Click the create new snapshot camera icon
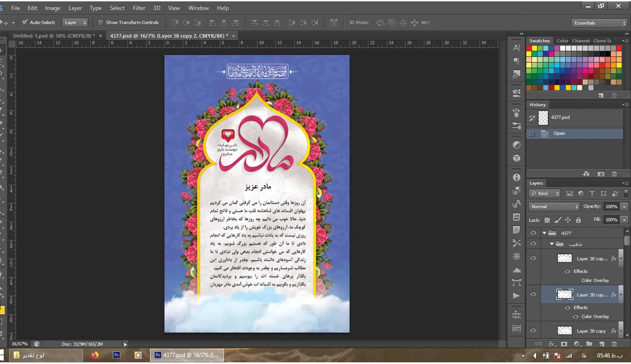Screen dimensions: 631x364 (x=601, y=174)
